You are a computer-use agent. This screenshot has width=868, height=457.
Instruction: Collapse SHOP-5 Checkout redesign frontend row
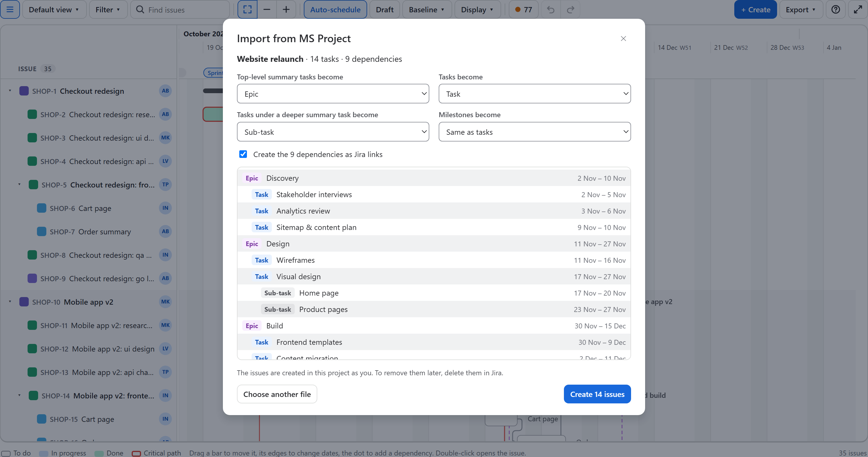pos(20,185)
